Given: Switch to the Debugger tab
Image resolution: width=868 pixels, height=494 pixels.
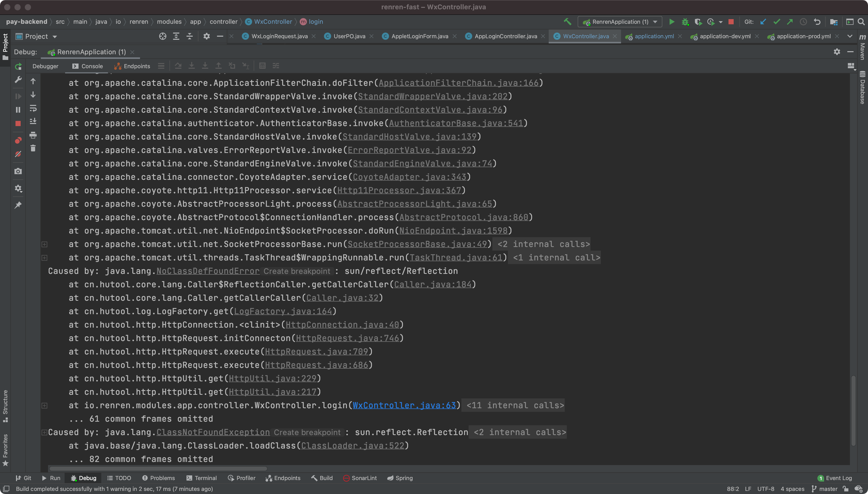Looking at the screenshot, I should tap(45, 66).
